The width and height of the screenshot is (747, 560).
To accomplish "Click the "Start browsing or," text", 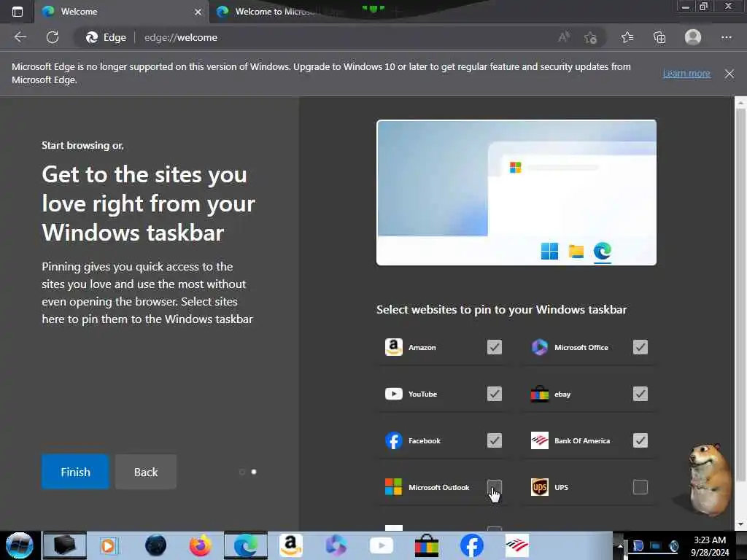I will click(x=82, y=145).
